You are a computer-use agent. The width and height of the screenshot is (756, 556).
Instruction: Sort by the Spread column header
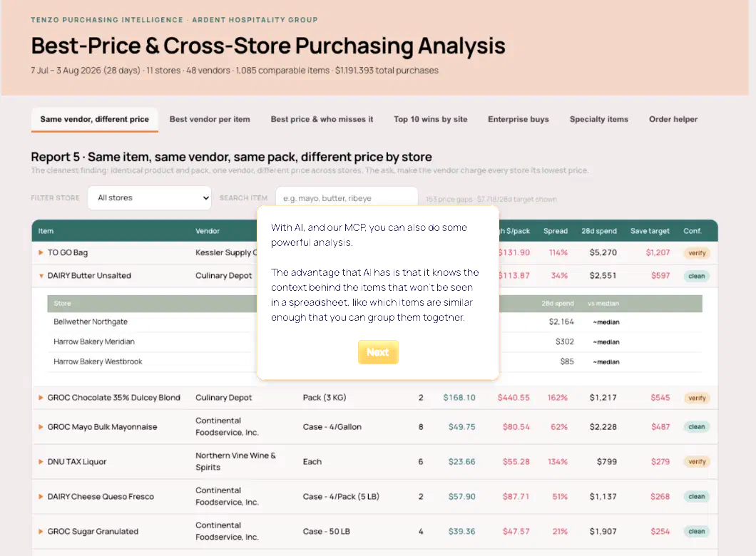point(556,231)
